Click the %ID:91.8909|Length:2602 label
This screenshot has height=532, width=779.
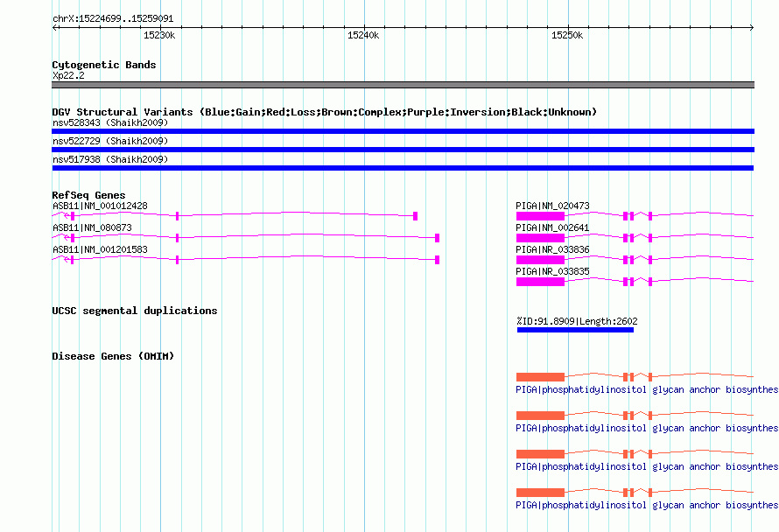(x=577, y=321)
